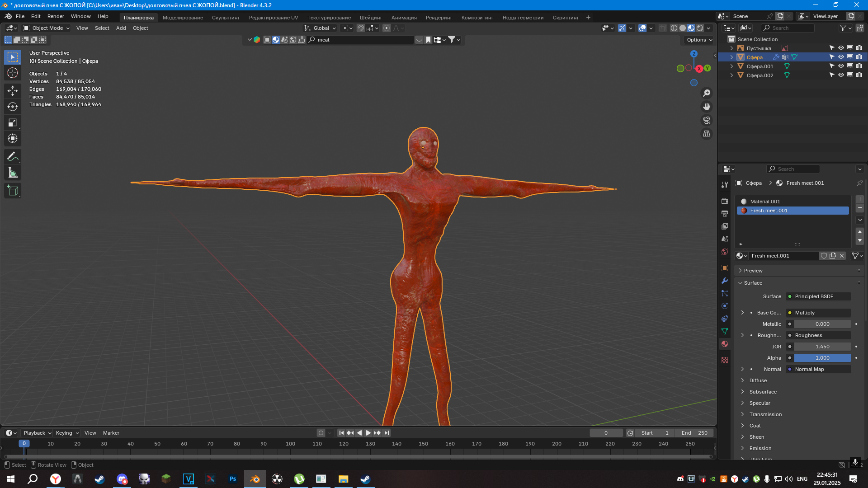This screenshot has width=868, height=488.
Task: Open Photoshop from the taskbar
Action: [x=232, y=479]
